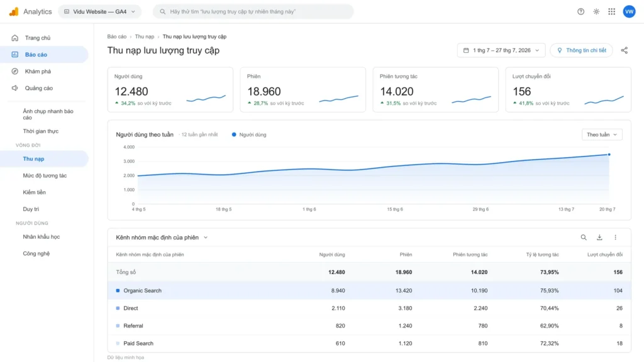The width and height of the screenshot is (644, 362).
Task: Download the channel table data
Action: (599, 237)
